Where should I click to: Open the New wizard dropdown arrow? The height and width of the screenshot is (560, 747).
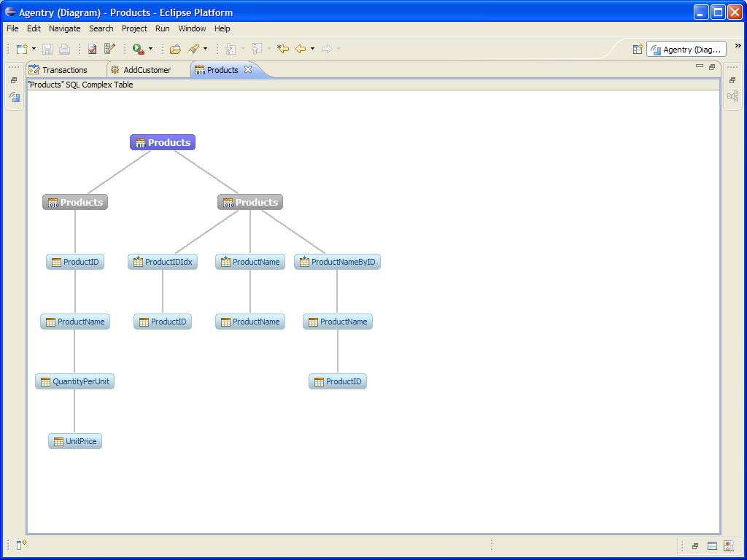tap(34, 49)
